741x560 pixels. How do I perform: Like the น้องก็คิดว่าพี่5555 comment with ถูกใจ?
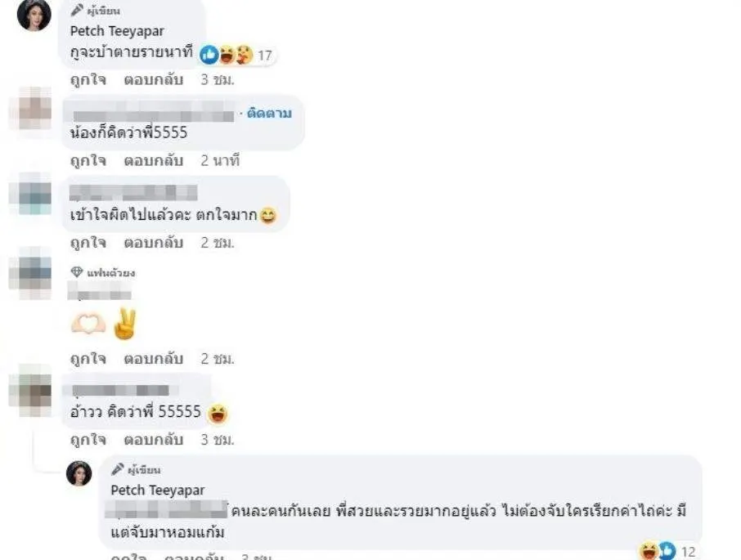coord(88,161)
